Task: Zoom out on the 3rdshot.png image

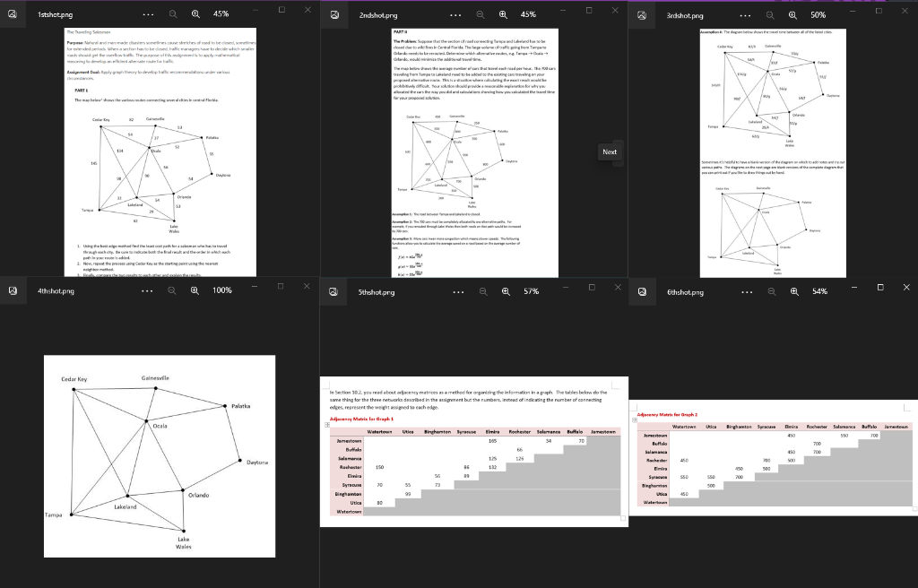Action: [x=769, y=14]
